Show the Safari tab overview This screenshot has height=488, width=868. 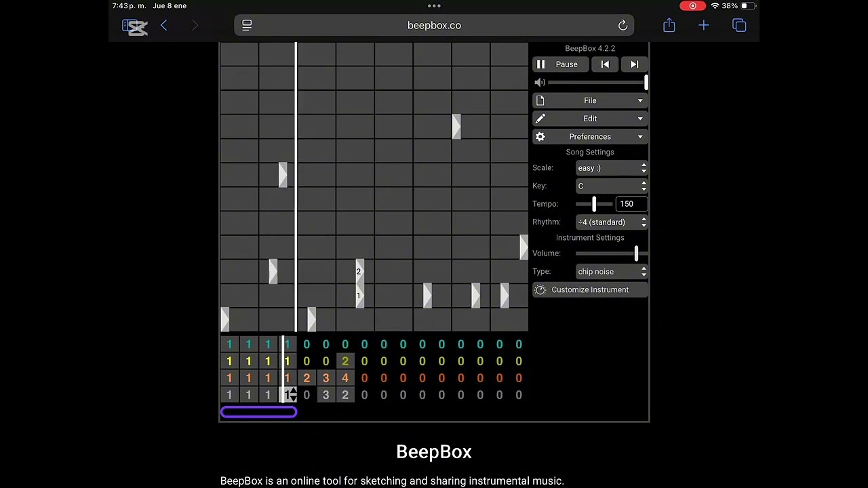tap(739, 26)
